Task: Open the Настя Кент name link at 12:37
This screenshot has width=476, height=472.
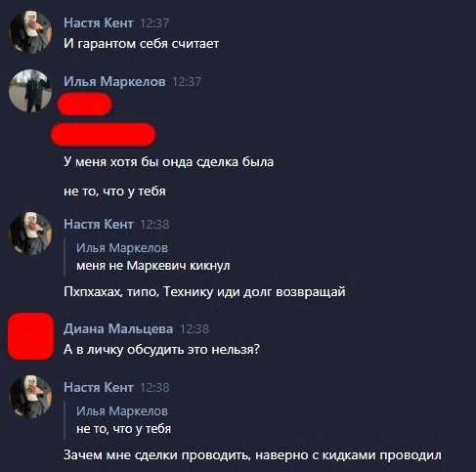Action: pyautogui.click(x=99, y=22)
